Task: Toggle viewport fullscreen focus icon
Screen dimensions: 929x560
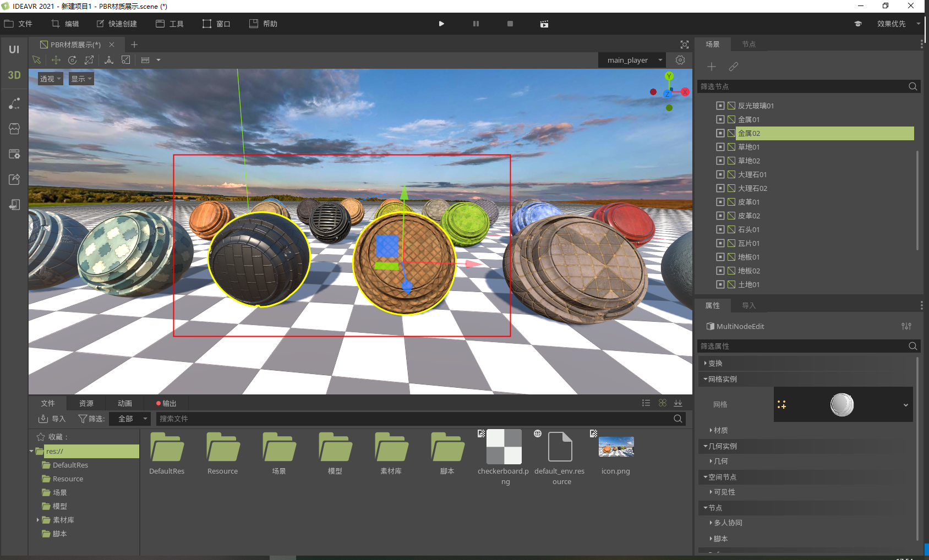Action: pyautogui.click(x=685, y=45)
